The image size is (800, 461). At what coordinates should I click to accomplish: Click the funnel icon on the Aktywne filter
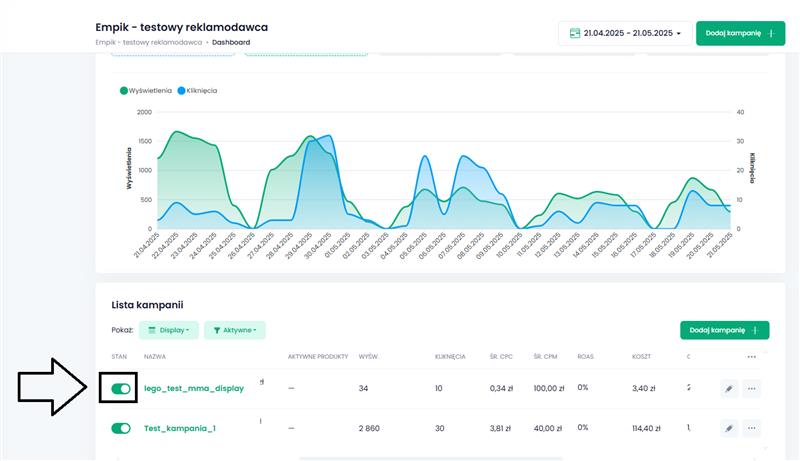click(216, 330)
